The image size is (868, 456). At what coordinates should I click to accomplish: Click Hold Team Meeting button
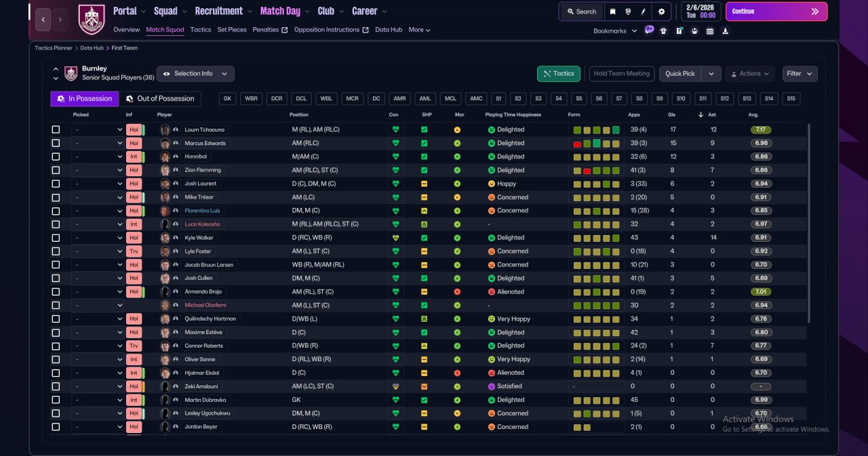tap(622, 74)
